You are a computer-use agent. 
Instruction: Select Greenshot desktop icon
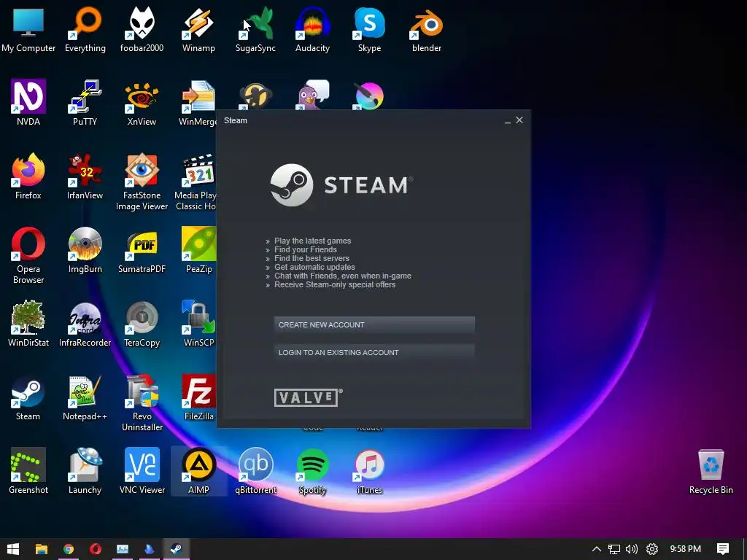click(x=28, y=472)
